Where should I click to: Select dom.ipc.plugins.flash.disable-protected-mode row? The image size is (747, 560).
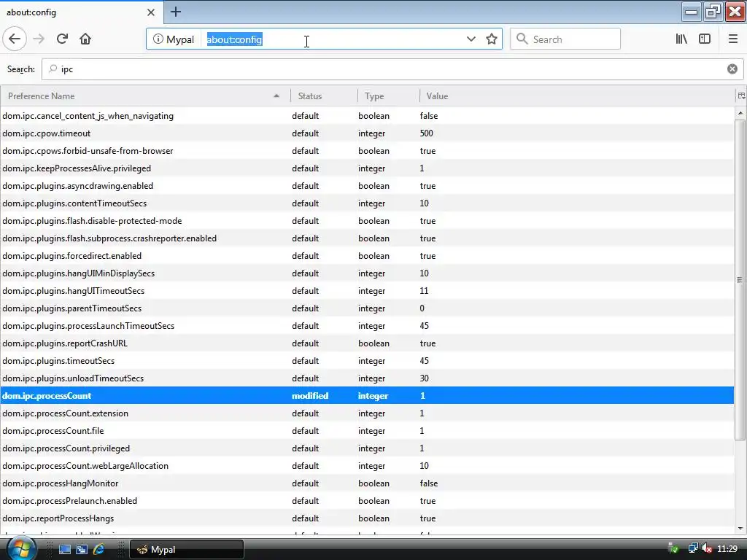pos(367,221)
